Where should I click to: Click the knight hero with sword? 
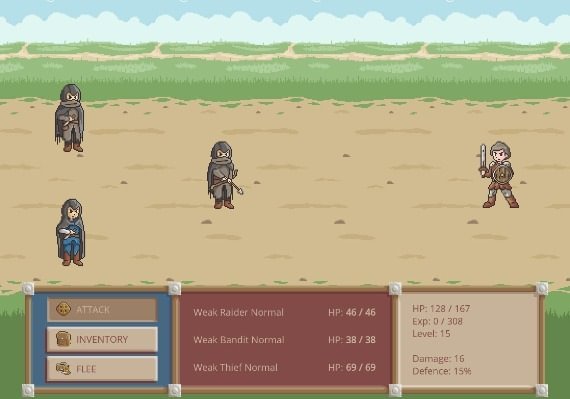click(499, 175)
